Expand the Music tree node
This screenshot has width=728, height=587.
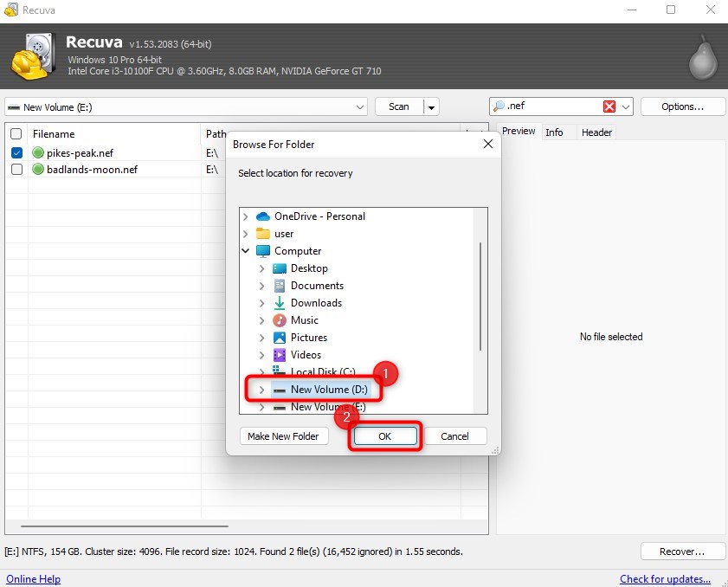[262, 320]
